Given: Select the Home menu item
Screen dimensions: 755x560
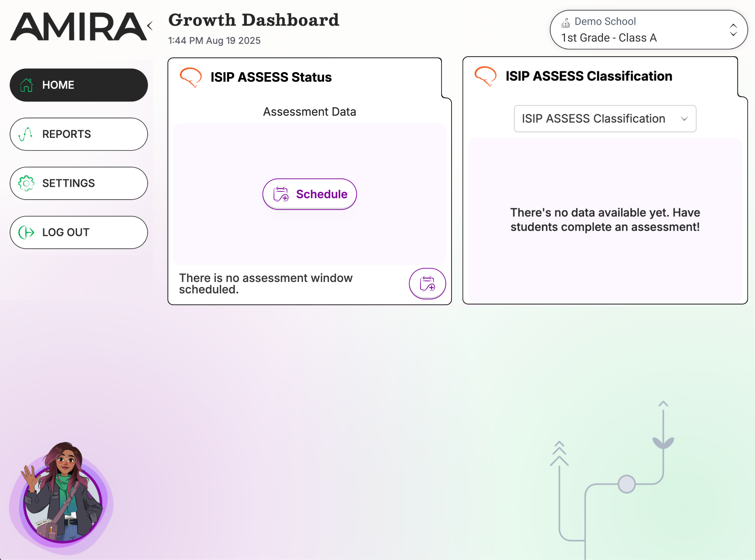Looking at the screenshot, I should (79, 85).
